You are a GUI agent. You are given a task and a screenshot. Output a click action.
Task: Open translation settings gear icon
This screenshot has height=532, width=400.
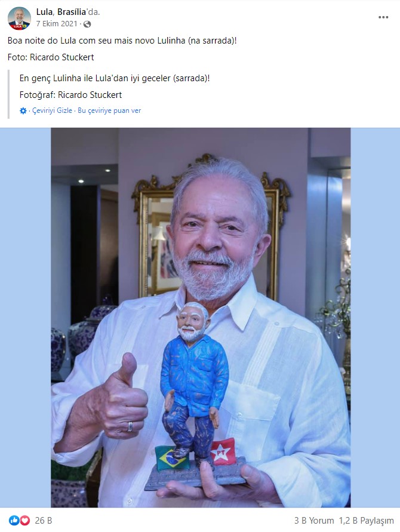click(x=23, y=110)
